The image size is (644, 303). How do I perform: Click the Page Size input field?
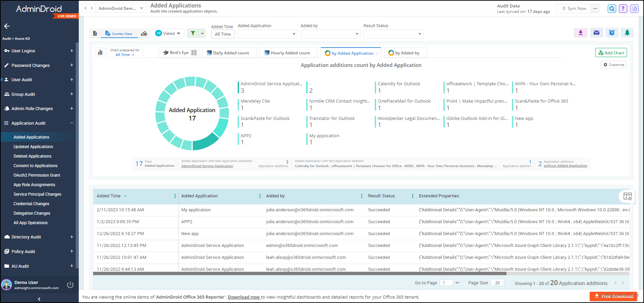pyautogui.click(x=497, y=283)
